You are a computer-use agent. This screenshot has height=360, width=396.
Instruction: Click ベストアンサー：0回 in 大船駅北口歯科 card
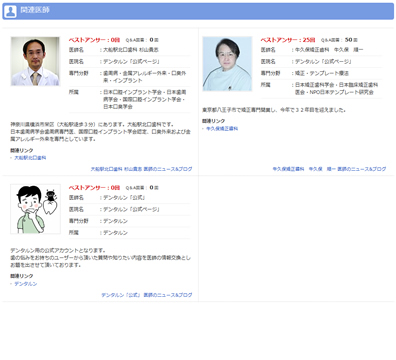pyautogui.click(x=94, y=40)
